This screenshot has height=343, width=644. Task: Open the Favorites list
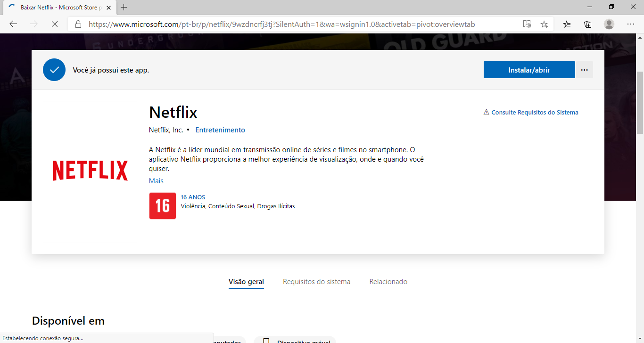click(567, 24)
